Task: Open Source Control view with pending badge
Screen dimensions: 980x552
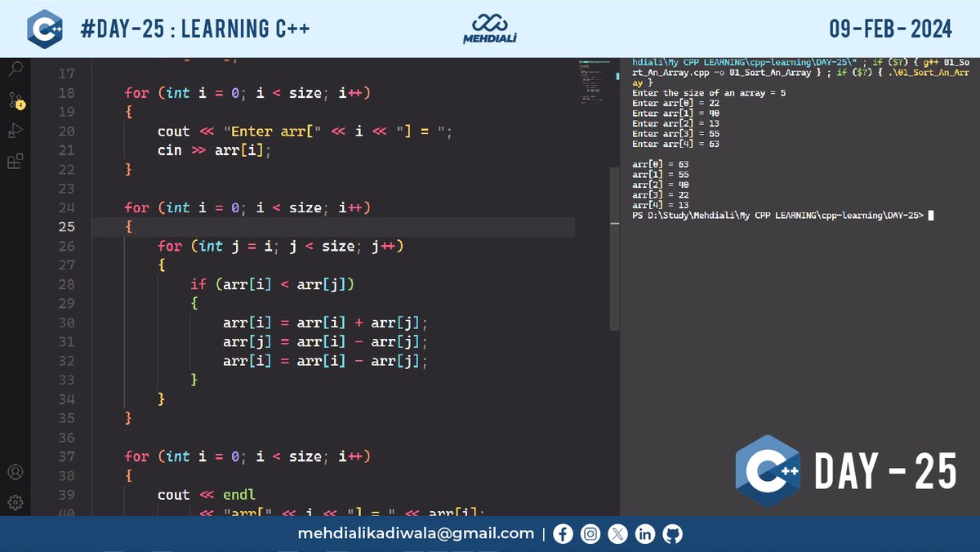Action: 16,100
